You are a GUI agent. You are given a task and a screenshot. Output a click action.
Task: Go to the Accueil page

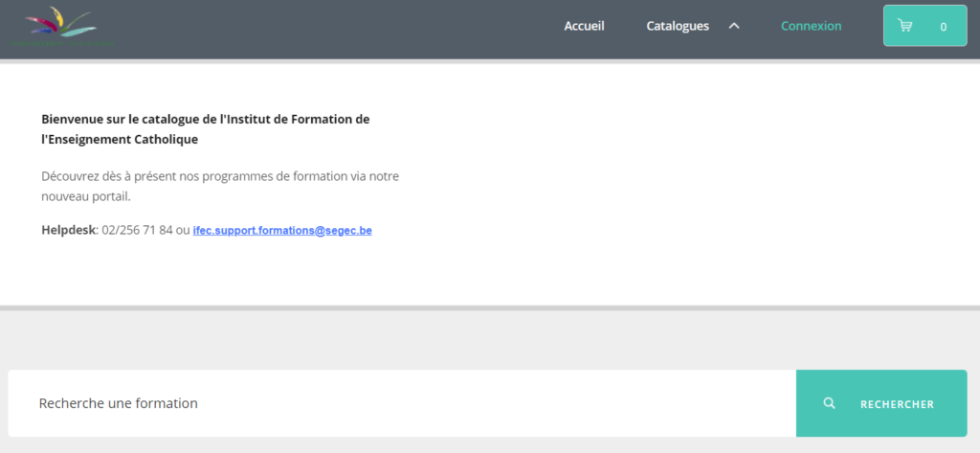(584, 26)
